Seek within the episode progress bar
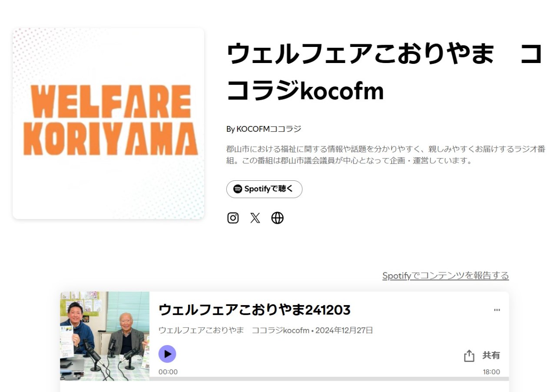Viewport: 556px width, 392px height. [x=329, y=379]
